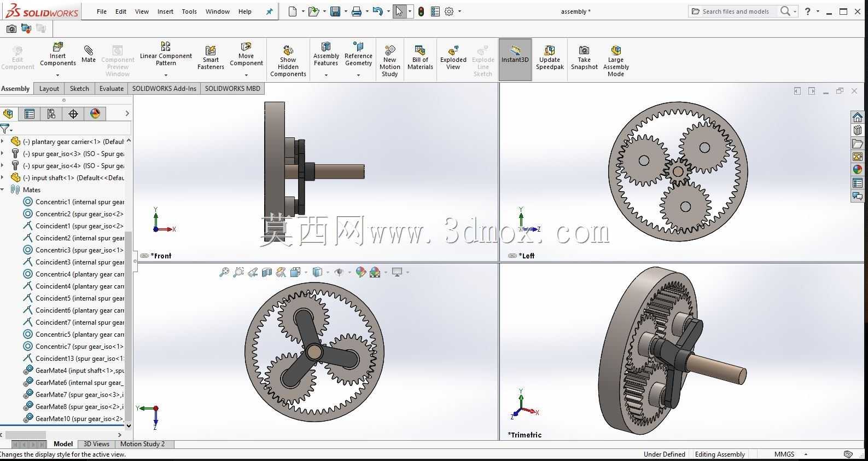
Task: Expand plantary gear carrier<1> component
Action: tap(3, 142)
